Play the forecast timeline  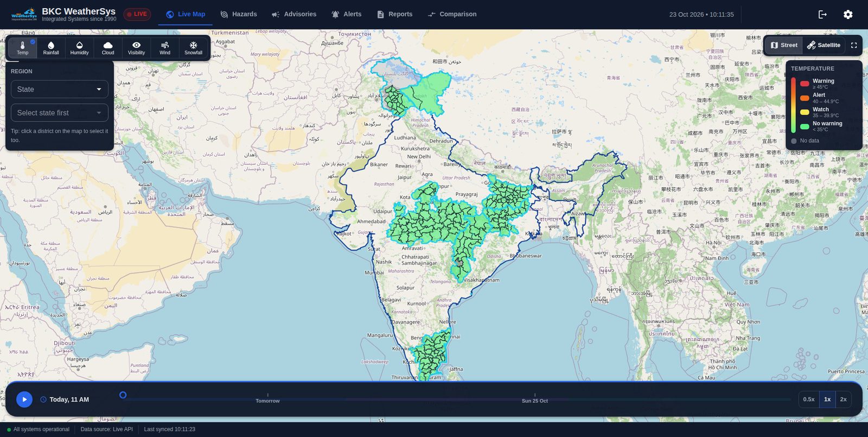tap(24, 400)
